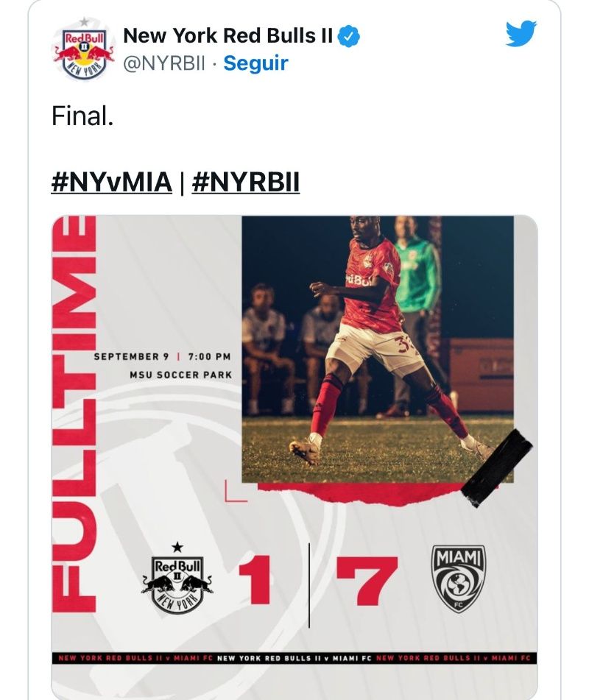The height and width of the screenshot is (700, 589).
Task: Click the September 9 date text
Action: pos(131,357)
